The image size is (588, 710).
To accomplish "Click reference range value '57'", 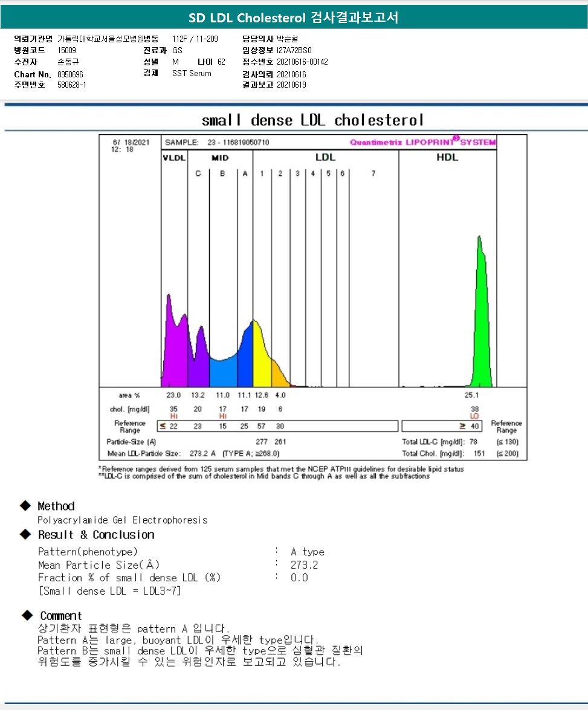I will tap(262, 426).
